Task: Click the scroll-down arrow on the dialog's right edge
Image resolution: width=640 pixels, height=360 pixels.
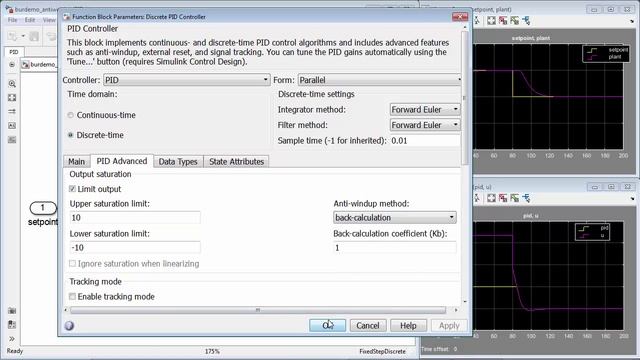Action: (x=464, y=302)
